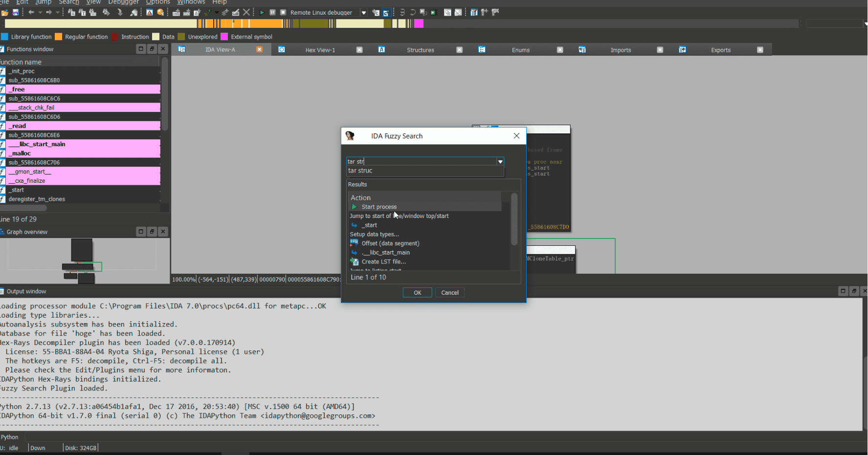Select .__libc_start_main result
This screenshot has width=868, height=455.
click(x=425, y=252)
